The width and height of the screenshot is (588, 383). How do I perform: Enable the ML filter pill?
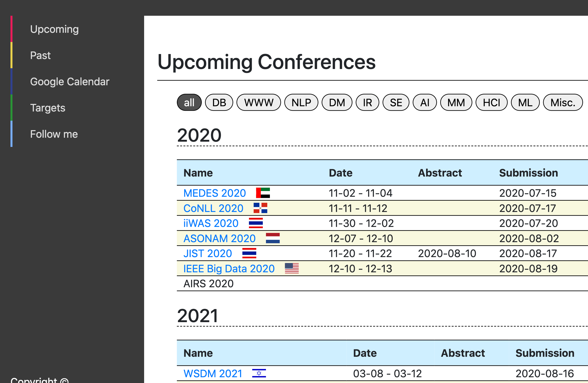click(525, 103)
